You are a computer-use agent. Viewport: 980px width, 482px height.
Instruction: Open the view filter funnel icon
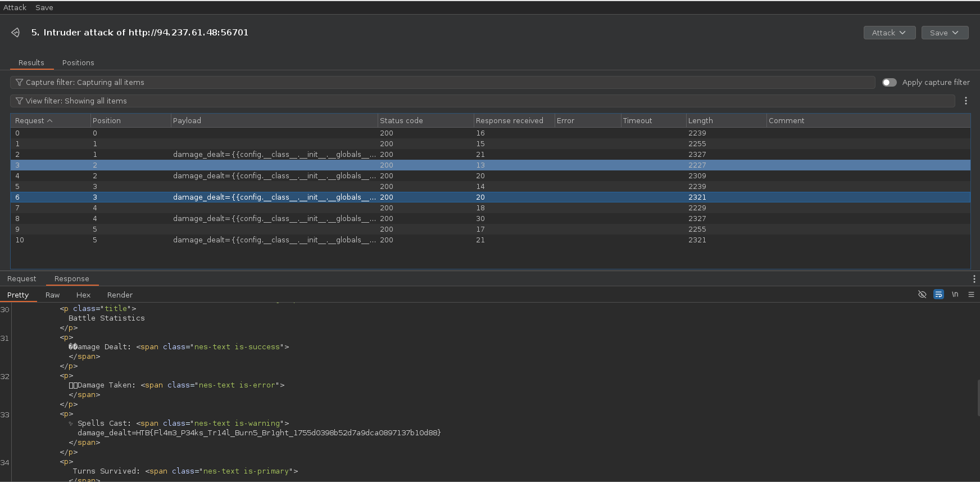click(19, 101)
